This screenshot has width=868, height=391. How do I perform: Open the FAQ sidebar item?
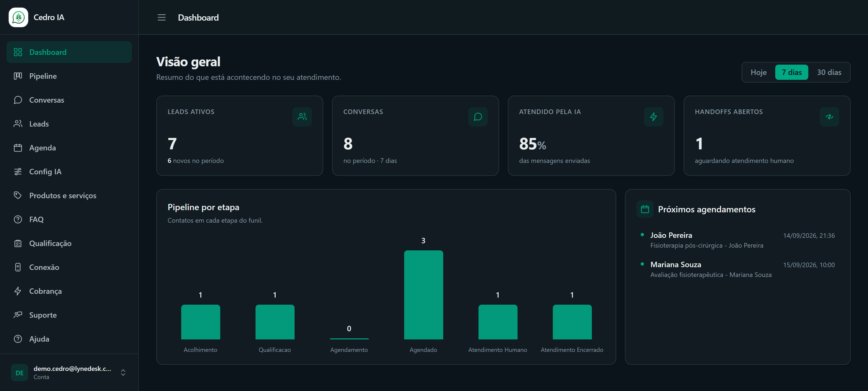click(69, 220)
